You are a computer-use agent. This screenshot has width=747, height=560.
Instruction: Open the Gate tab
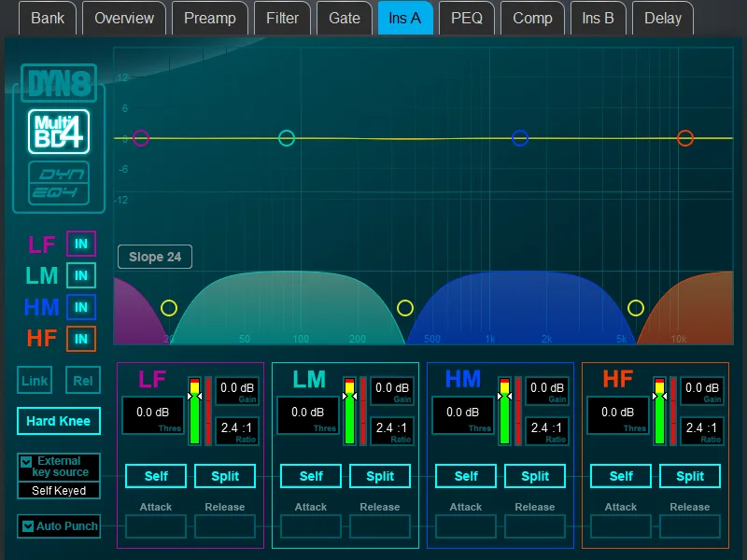click(344, 18)
